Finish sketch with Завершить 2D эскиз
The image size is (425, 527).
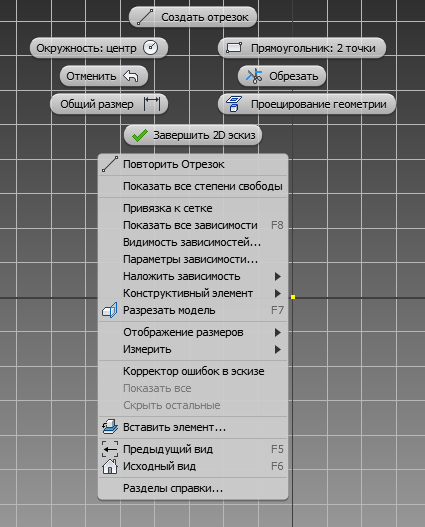pos(193,135)
